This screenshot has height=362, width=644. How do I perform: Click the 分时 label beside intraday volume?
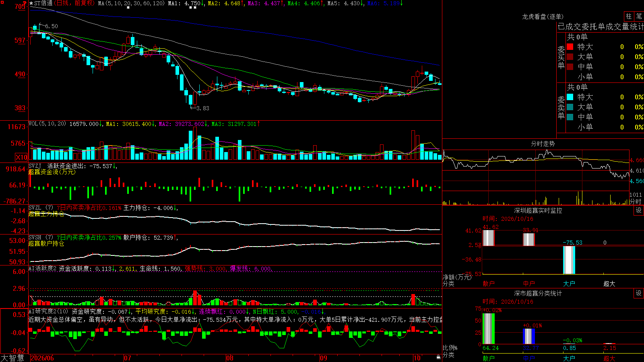point(635,202)
